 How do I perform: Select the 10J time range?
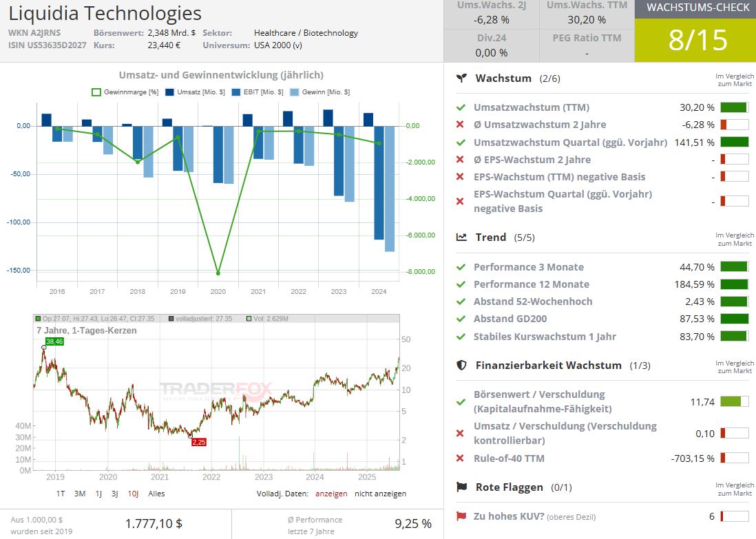pos(133,494)
